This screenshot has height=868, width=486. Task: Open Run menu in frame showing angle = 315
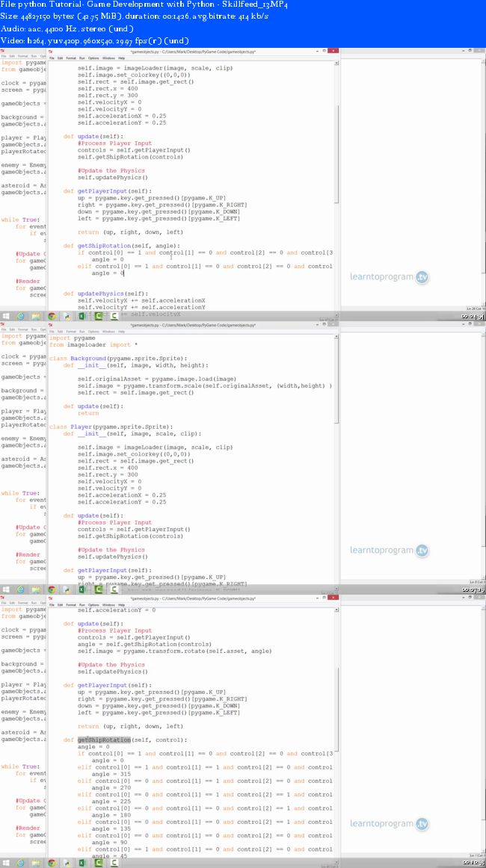[82, 604]
